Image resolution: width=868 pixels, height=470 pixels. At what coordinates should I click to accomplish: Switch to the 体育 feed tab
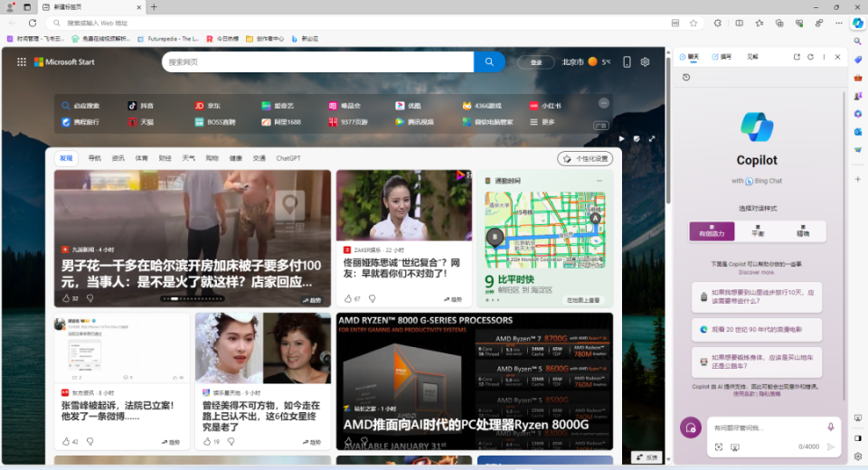[142, 158]
